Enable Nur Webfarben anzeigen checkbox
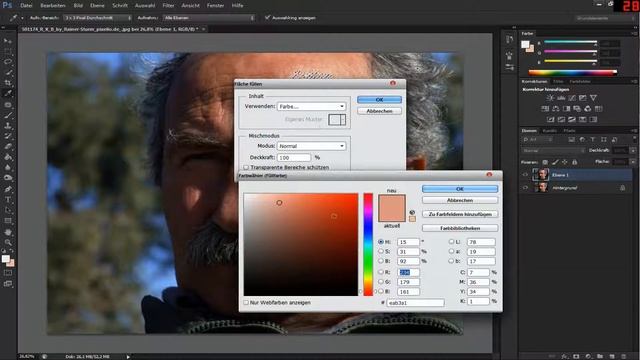The image size is (640, 360). pyautogui.click(x=246, y=302)
